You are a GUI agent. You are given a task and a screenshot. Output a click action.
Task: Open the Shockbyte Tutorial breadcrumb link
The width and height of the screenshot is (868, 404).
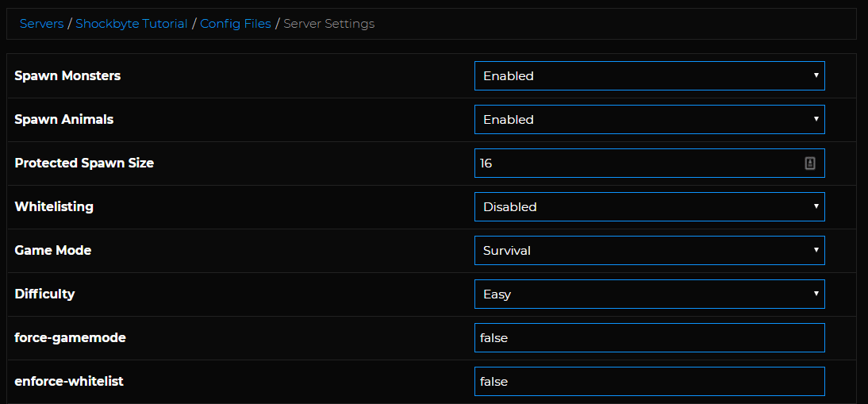[x=132, y=24]
